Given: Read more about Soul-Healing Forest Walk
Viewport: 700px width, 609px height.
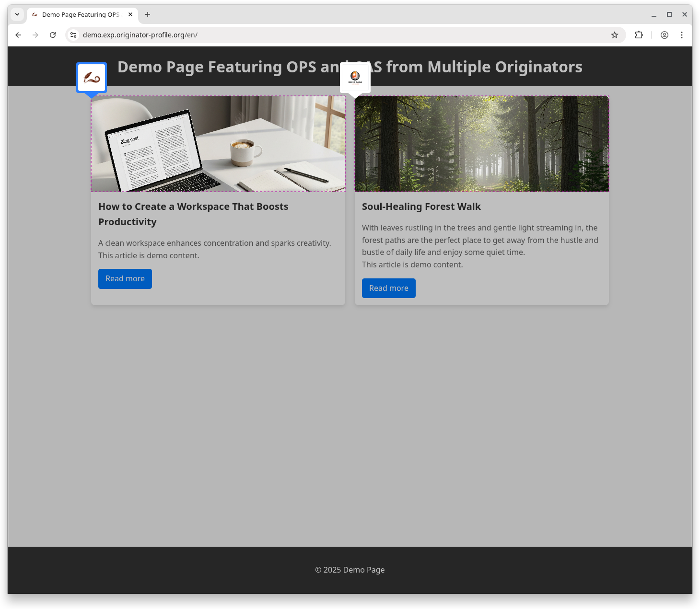Looking at the screenshot, I should pyautogui.click(x=388, y=288).
